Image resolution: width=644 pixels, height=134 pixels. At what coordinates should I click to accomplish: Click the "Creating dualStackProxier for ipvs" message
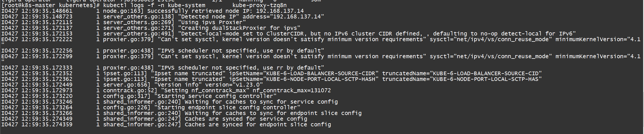coord(239,28)
